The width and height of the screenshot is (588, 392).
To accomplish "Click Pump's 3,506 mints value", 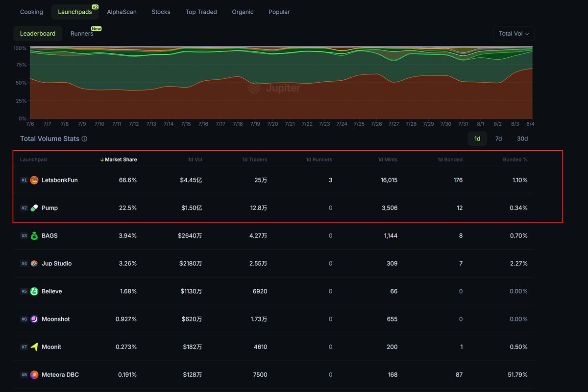I will coord(389,208).
